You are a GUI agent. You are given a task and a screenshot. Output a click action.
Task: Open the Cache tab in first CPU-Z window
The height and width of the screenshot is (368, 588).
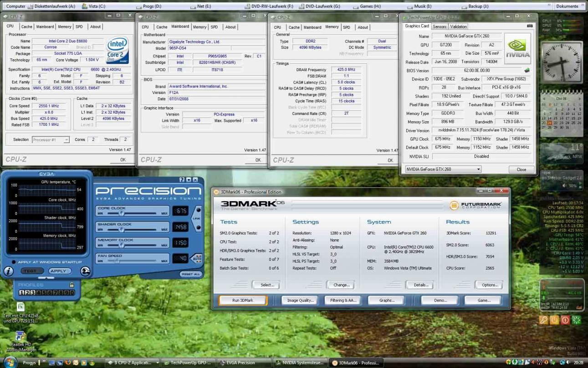(27, 27)
